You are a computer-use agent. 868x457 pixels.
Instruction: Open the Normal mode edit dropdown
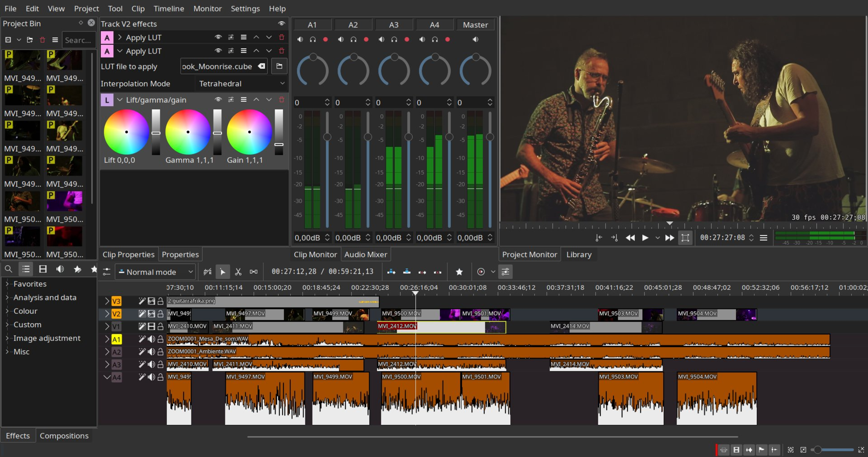tap(155, 272)
